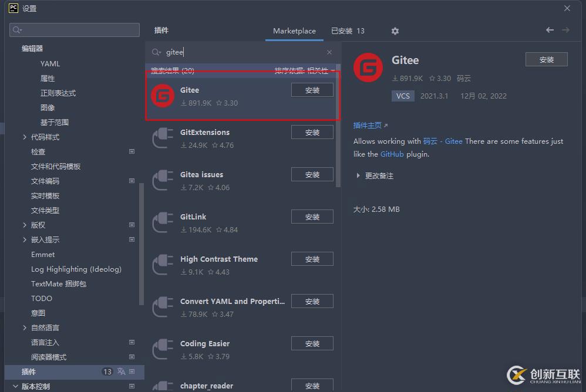Click the Gitea issues plugin icon
Image resolution: width=586 pixels, height=392 pixels.
(163, 180)
